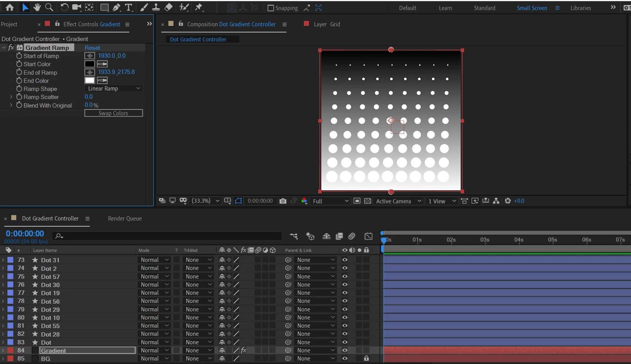Click the Swap Colors button
Image resolution: width=631 pixels, height=364 pixels.
pyautogui.click(x=113, y=113)
